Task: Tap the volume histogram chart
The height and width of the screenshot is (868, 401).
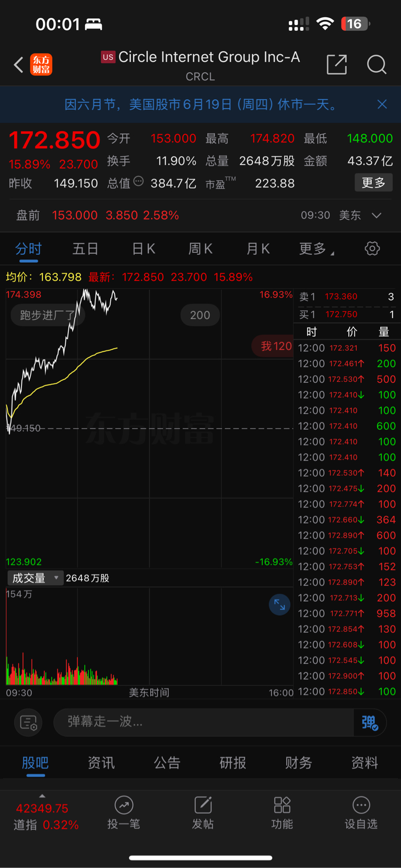Action: click(x=149, y=636)
